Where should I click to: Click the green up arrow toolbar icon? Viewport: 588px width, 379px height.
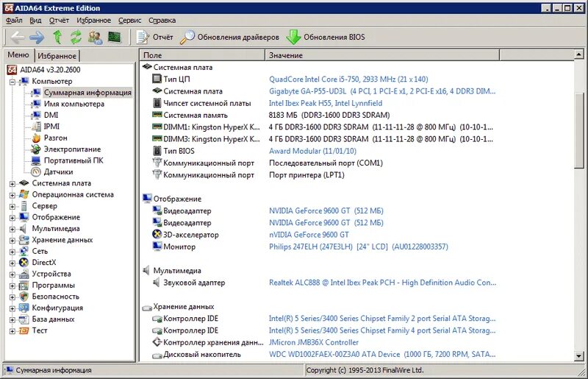(57, 37)
